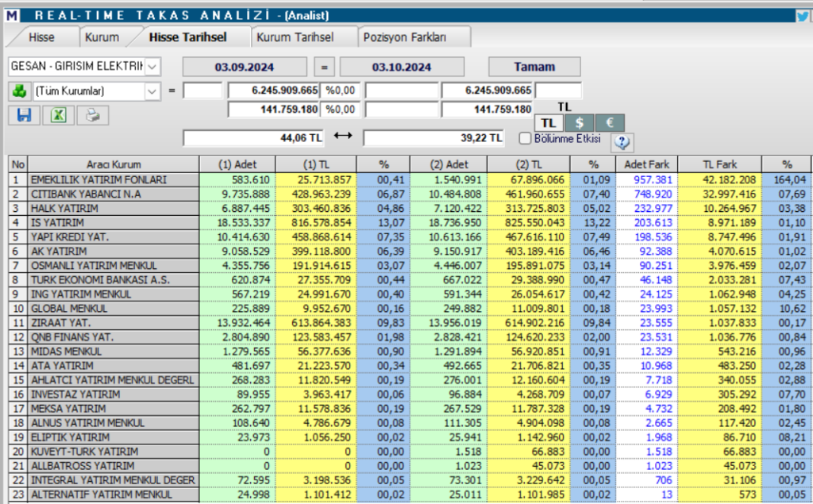Enable the Bölünme Etkisi checkbox
Image resolution: width=813 pixels, height=504 pixels.
click(524, 138)
